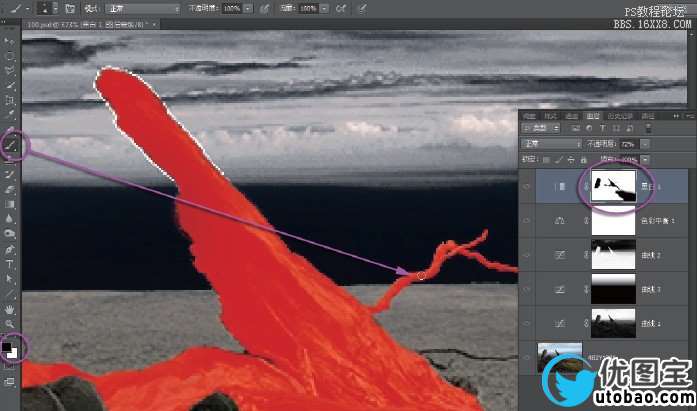Screen dimensions: 697x411
Task: Select the Lasso tool
Action: pyautogui.click(x=9, y=70)
